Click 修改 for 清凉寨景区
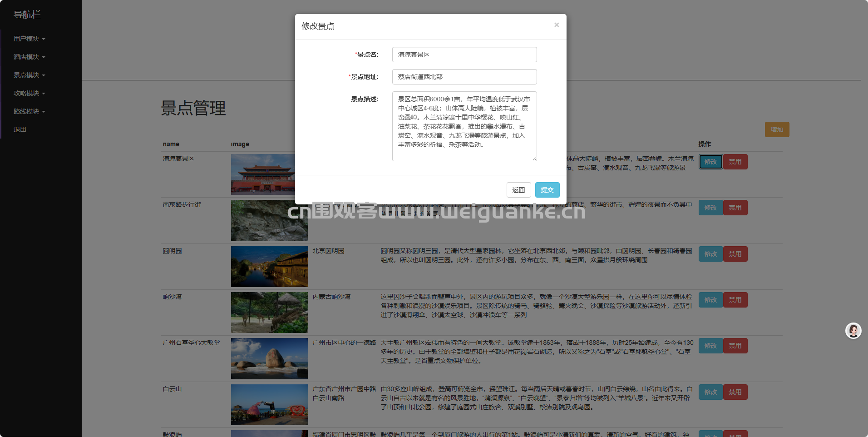This screenshot has width=868, height=437. click(710, 162)
